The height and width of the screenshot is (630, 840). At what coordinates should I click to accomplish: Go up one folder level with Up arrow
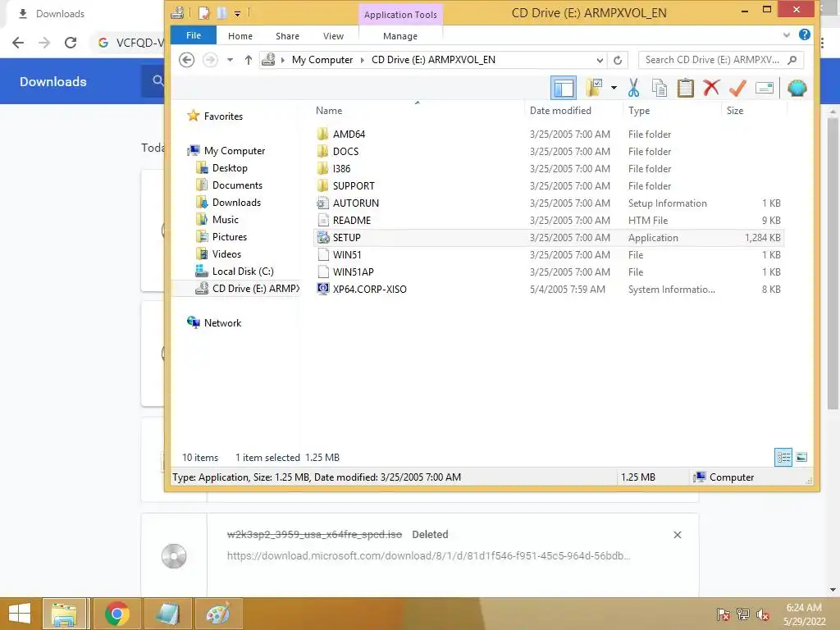tap(248, 59)
